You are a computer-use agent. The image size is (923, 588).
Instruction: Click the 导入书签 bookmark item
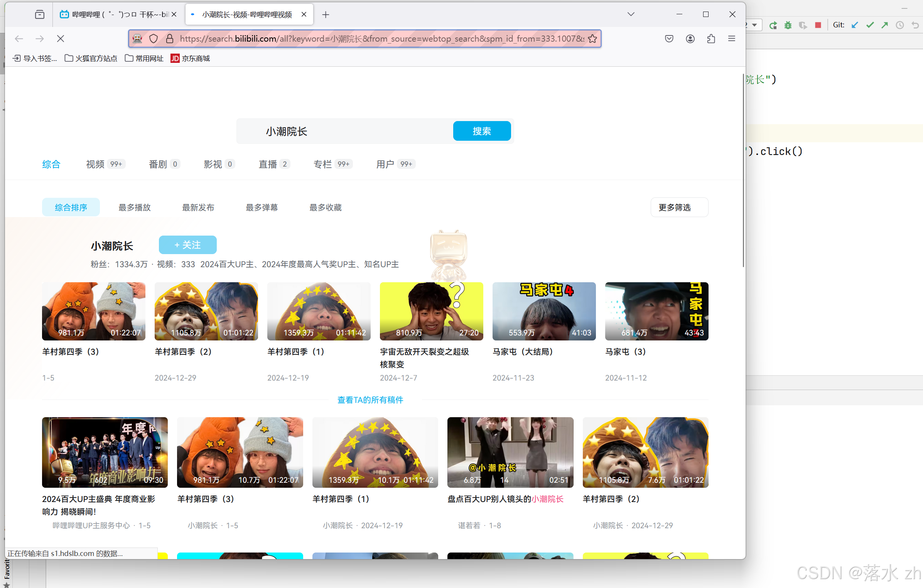[x=35, y=58]
